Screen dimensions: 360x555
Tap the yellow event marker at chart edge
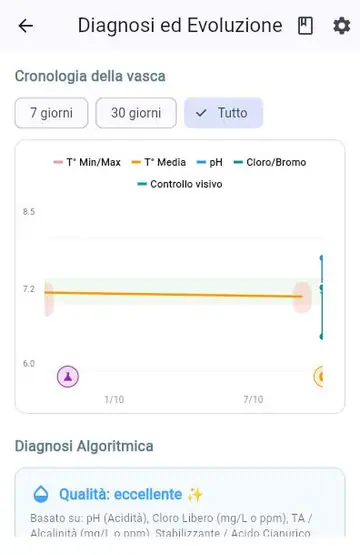click(319, 376)
